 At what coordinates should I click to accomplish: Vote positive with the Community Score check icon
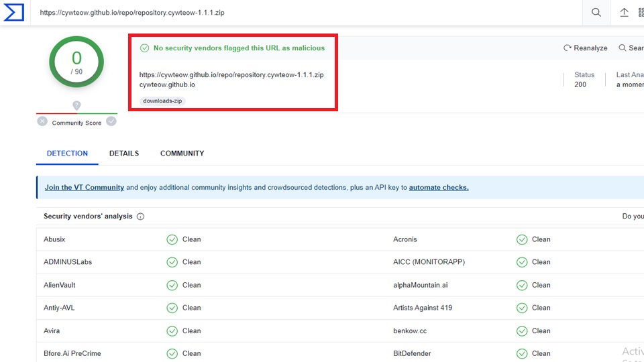click(111, 121)
